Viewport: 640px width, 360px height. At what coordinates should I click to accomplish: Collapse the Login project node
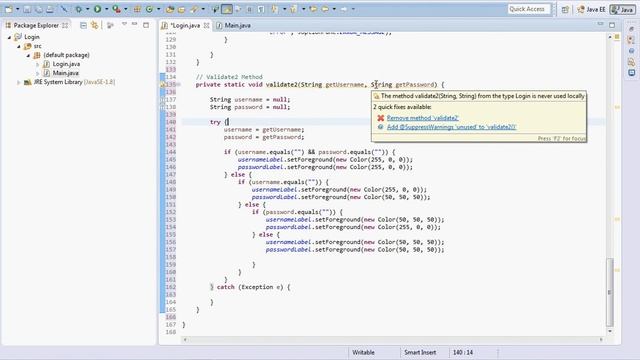point(9,37)
